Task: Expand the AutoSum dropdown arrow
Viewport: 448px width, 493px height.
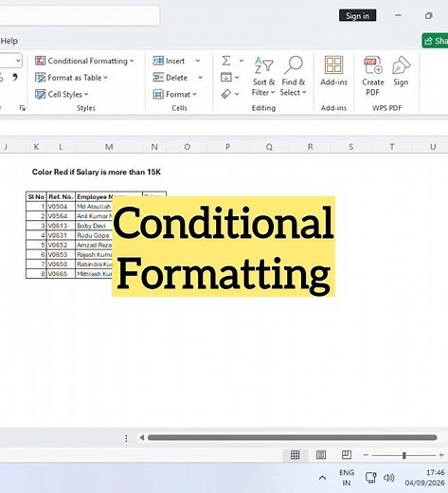Action: coord(241,61)
